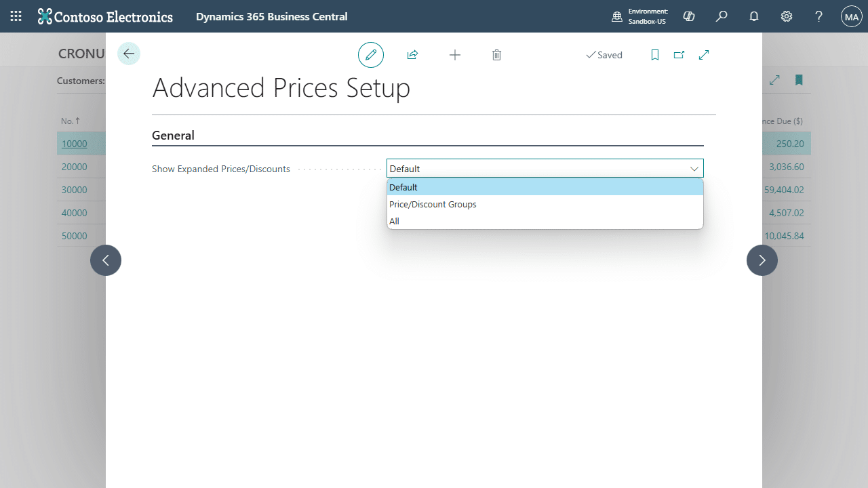Open notifications bell
The height and width of the screenshot is (488, 868).
point(754,16)
